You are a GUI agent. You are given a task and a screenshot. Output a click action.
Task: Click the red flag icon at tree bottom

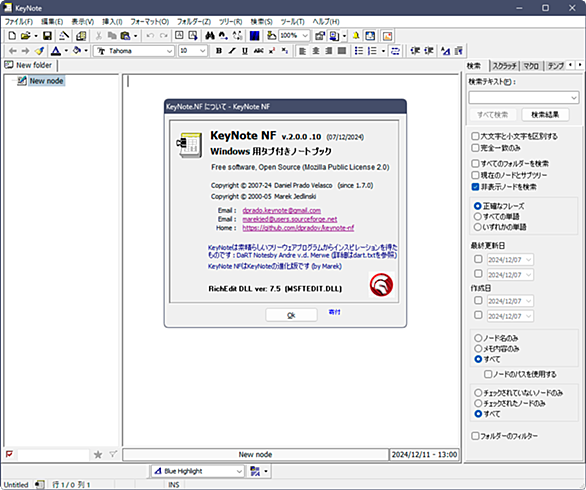pyautogui.click(x=9, y=454)
